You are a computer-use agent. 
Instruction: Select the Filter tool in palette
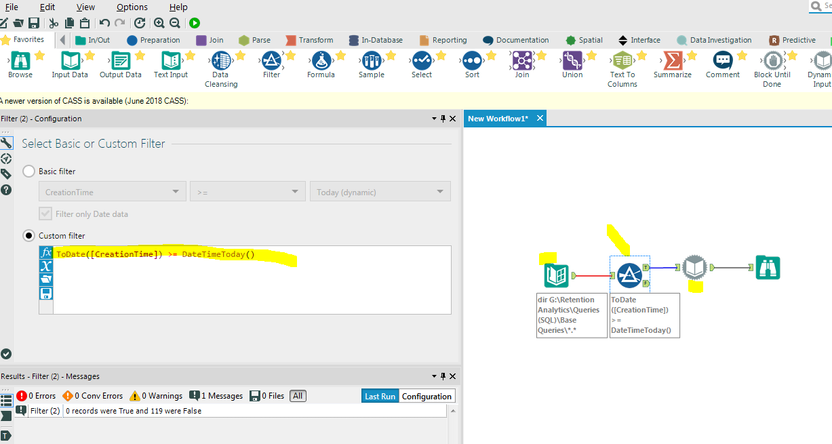[271, 65]
